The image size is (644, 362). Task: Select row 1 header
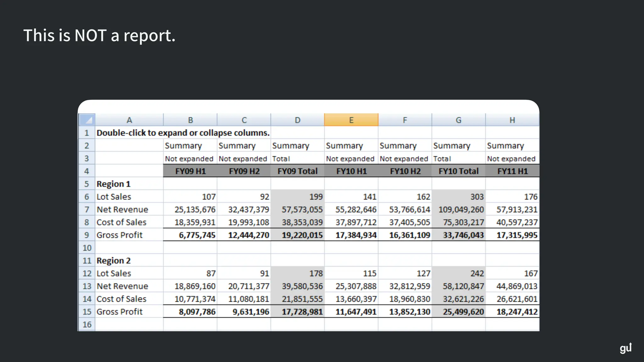pos(87,133)
